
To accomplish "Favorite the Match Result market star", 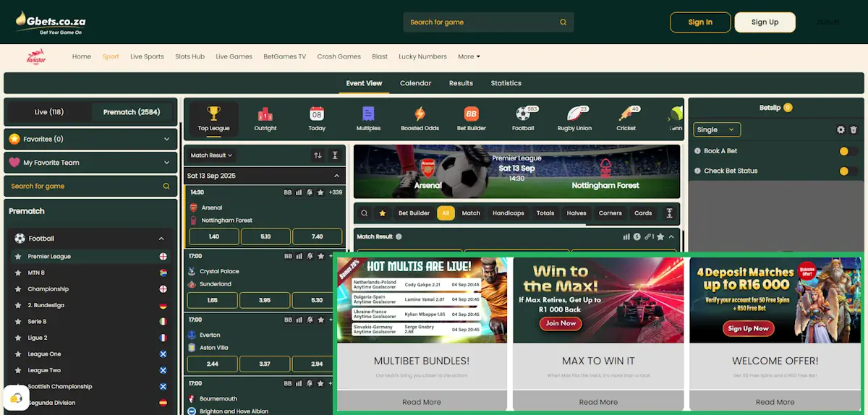I will 660,236.
